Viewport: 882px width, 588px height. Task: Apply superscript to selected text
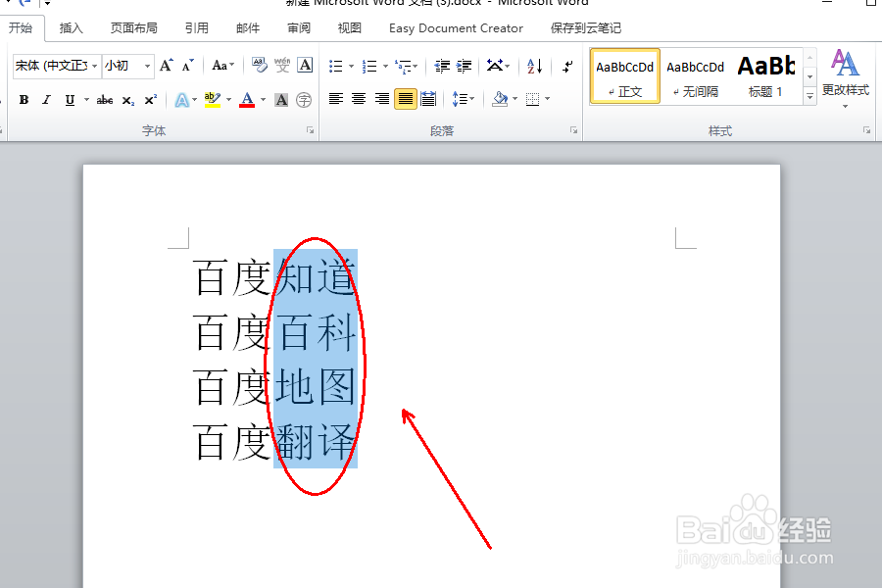pyautogui.click(x=151, y=98)
